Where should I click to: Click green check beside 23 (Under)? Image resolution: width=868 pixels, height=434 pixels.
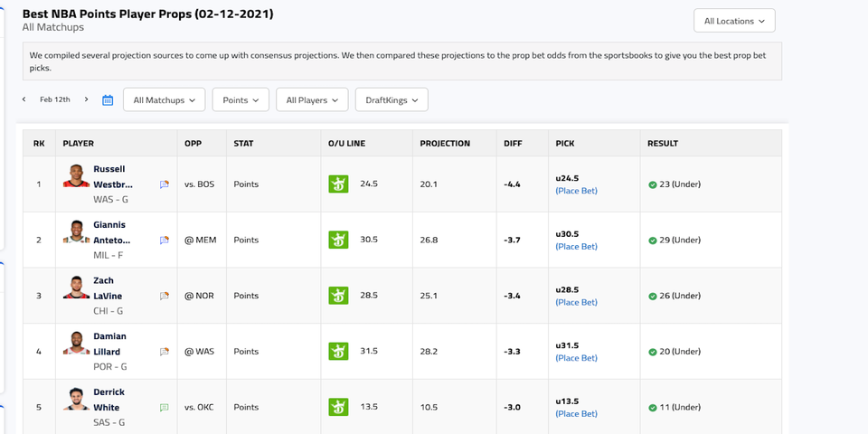(653, 184)
